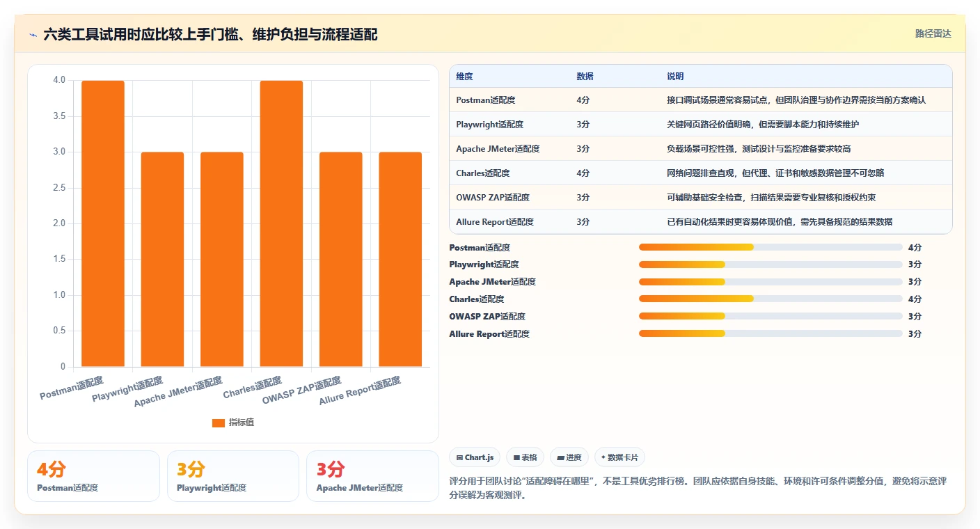Select the OWASP ZAP适配度 table row cell

492,198
